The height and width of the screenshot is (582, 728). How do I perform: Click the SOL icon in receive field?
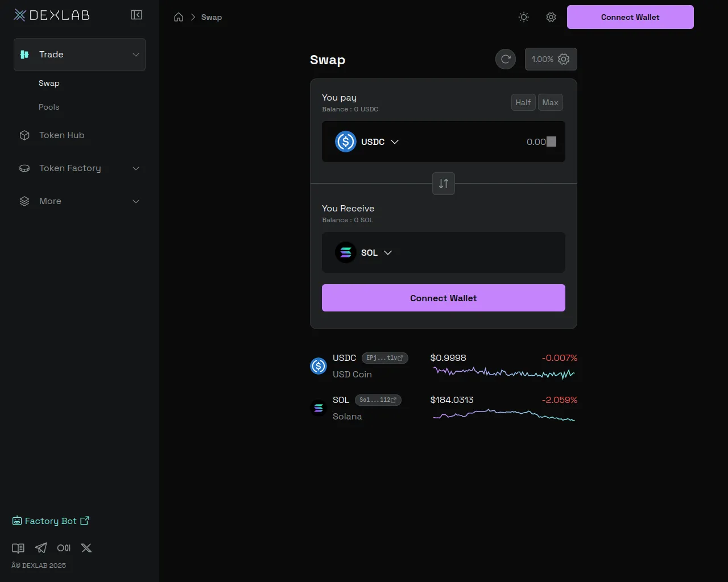pos(345,252)
